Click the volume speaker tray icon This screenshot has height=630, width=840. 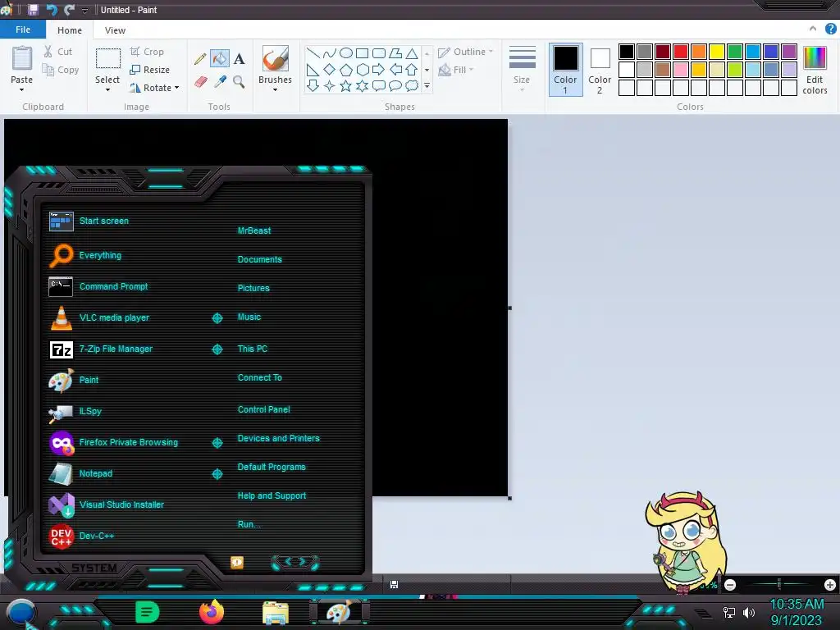point(749,612)
